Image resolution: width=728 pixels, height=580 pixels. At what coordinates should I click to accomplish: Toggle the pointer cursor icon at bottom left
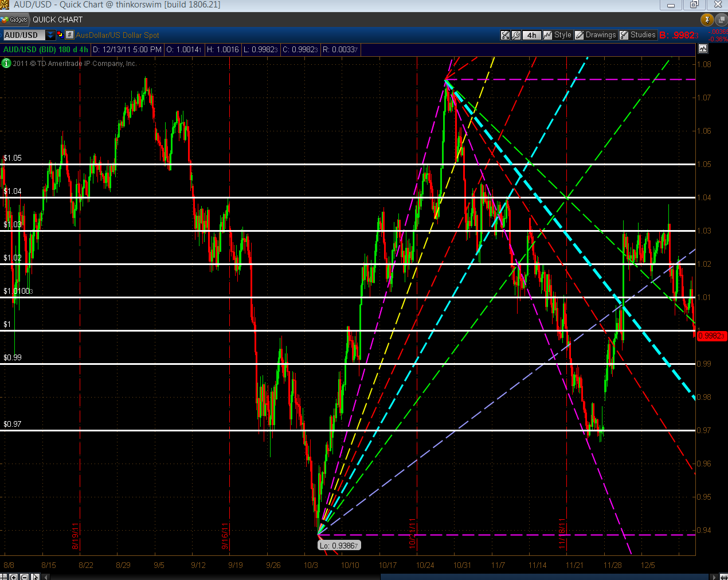tap(36, 577)
